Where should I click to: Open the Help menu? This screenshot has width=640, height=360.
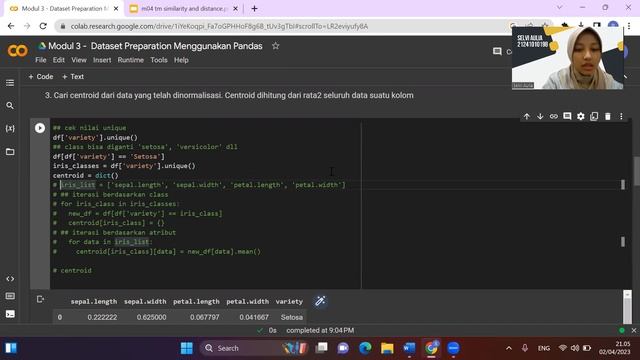[x=181, y=60]
